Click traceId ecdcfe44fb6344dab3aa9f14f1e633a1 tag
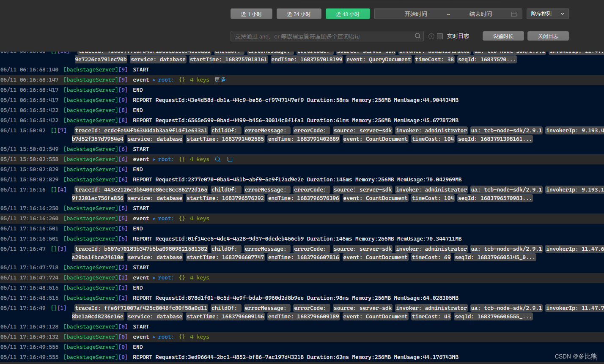Image resolution: width=604 pixels, height=364 pixels. tap(141, 131)
